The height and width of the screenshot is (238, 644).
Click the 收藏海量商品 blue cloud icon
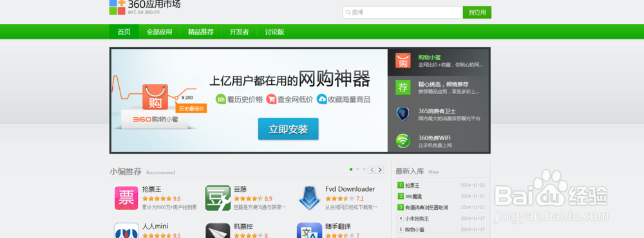pyautogui.click(x=321, y=99)
